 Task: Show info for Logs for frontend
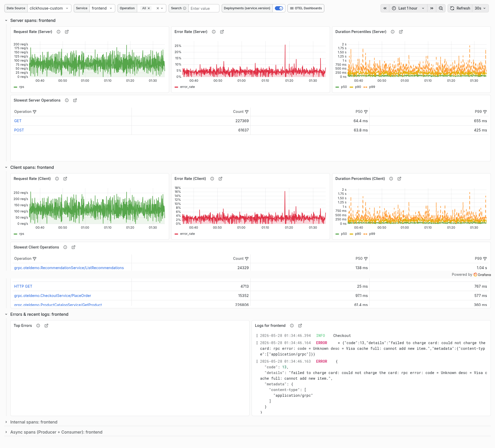point(292,326)
